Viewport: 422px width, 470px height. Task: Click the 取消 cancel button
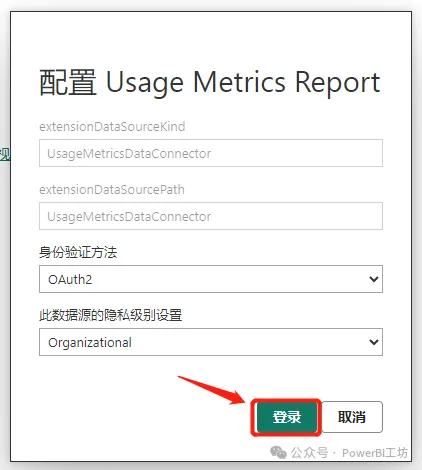click(x=352, y=417)
